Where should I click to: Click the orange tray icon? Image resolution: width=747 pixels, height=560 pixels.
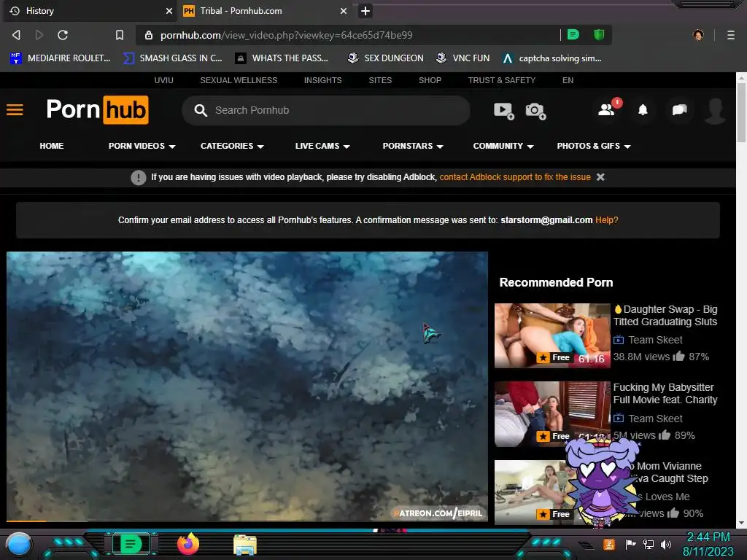(609, 544)
